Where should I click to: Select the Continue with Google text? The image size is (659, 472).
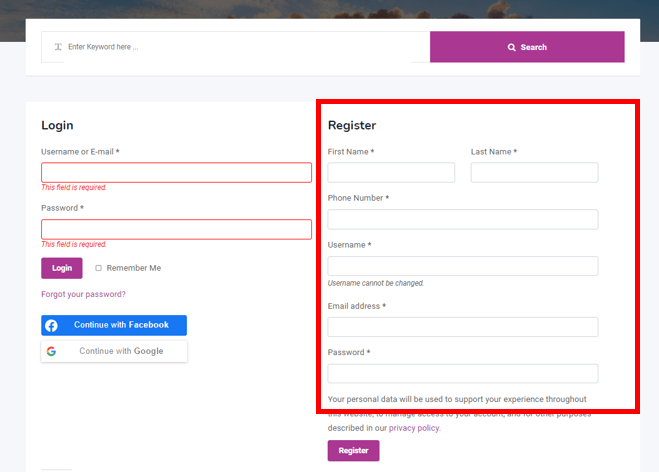click(121, 351)
